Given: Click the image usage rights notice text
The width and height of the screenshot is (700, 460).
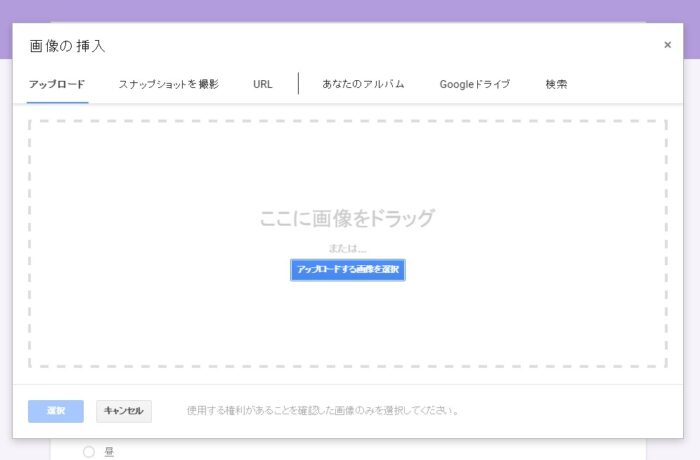Looking at the screenshot, I should pyautogui.click(x=323, y=410).
